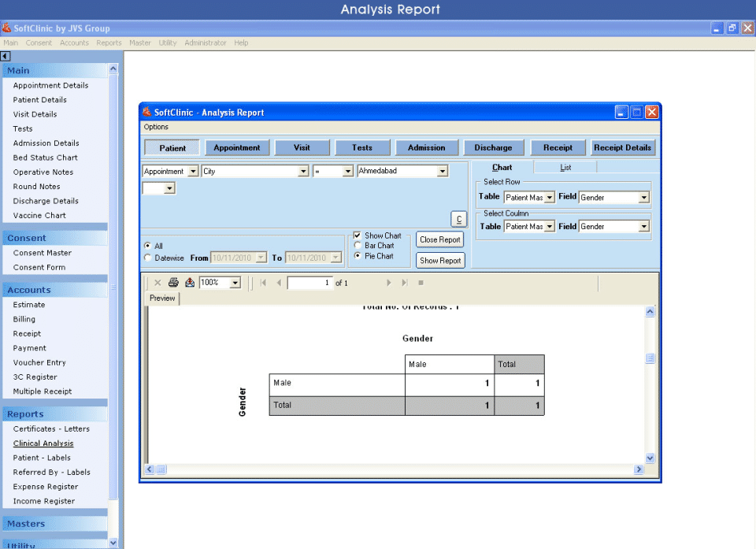
Task: Select the Bar Chart radio button
Action: click(359, 245)
